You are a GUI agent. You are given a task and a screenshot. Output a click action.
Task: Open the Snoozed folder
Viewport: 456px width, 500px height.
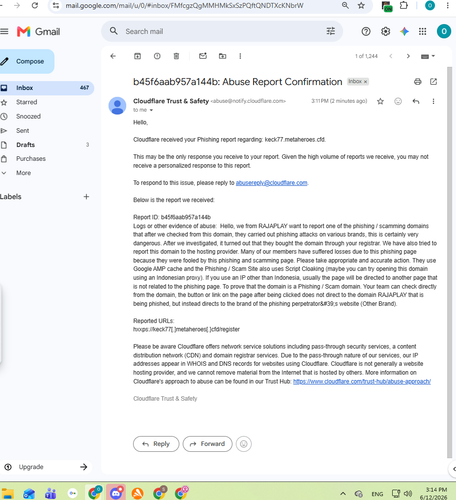point(28,116)
